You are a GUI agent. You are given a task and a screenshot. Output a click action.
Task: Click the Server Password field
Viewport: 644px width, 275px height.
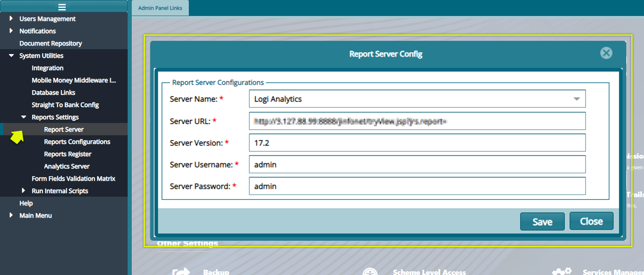pyautogui.click(x=417, y=186)
